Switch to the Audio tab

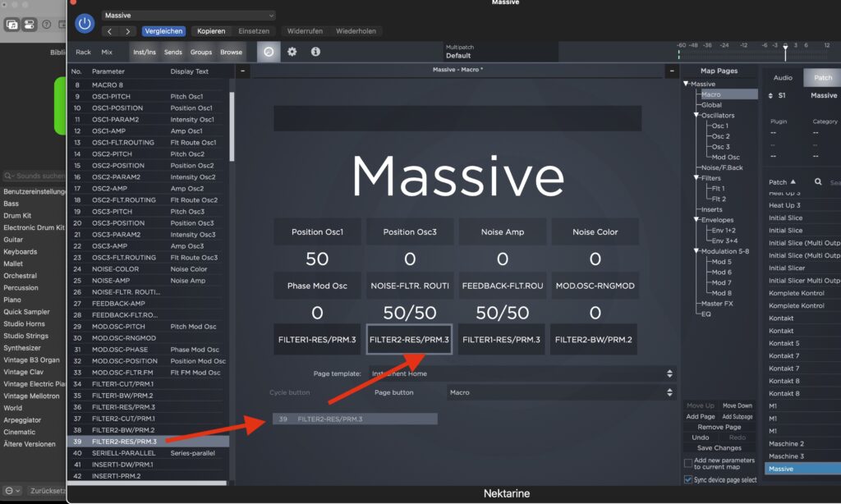click(x=783, y=78)
